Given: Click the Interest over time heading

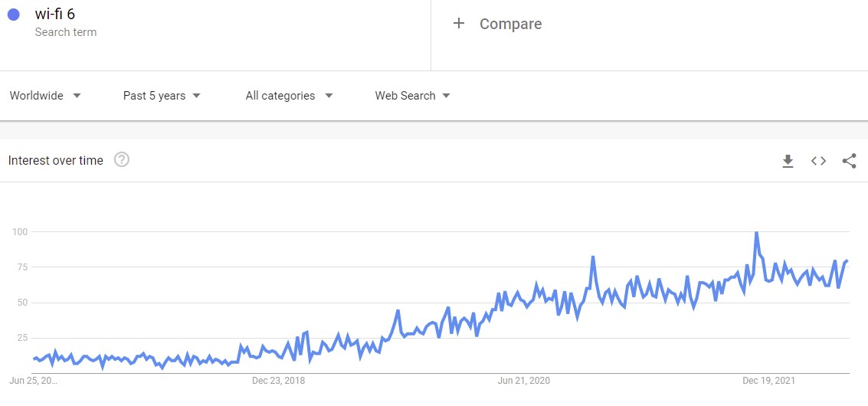Looking at the screenshot, I should click(55, 160).
